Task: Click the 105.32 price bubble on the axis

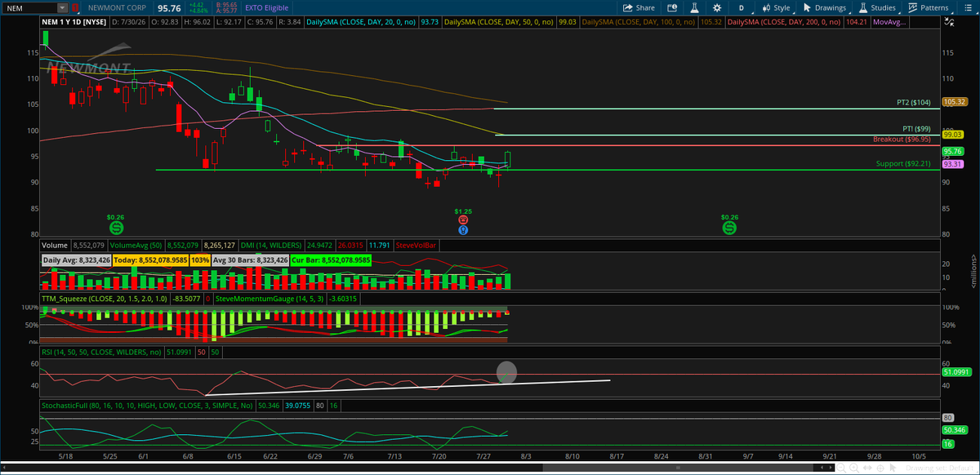Action: pyautogui.click(x=954, y=102)
